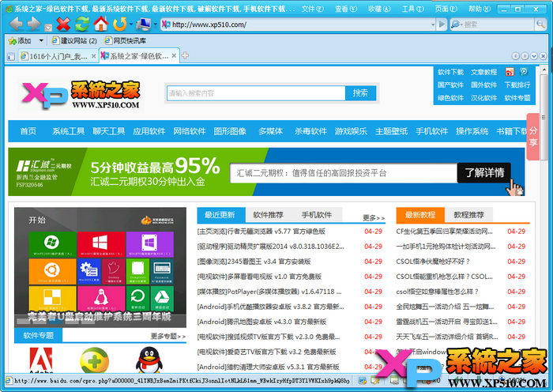Close the 系统之家-绿色软 tab

point(174,56)
